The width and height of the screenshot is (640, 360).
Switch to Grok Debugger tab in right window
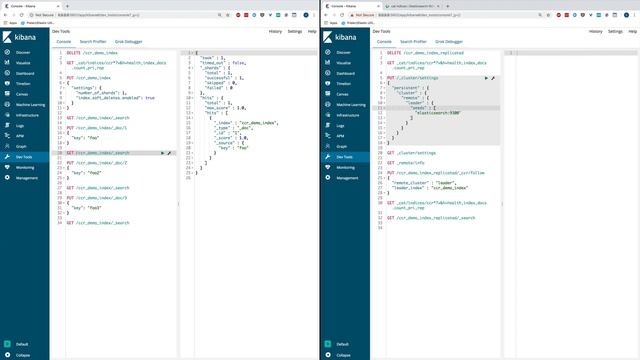click(x=449, y=42)
